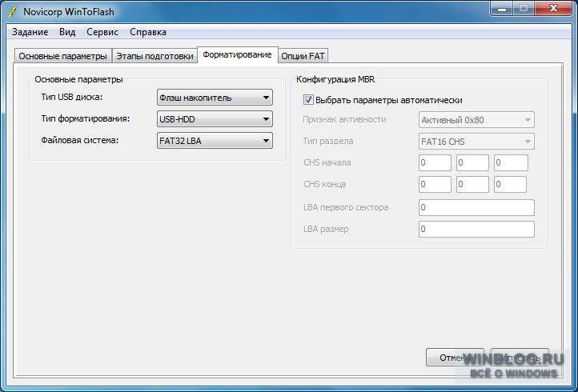Click the LBA размер field
The image size is (578, 392).
(476, 229)
